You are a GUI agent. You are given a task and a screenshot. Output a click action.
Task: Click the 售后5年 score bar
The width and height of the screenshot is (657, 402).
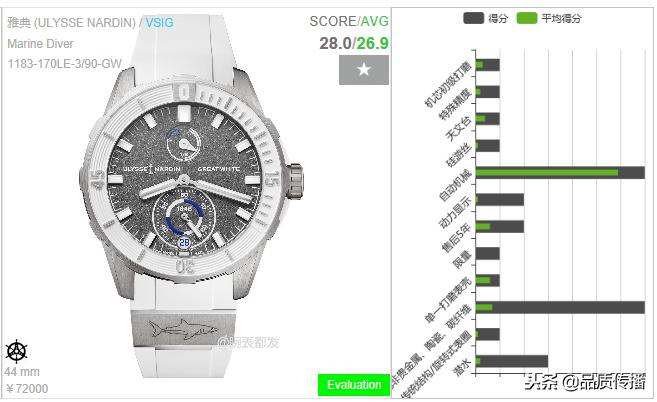coord(500,227)
